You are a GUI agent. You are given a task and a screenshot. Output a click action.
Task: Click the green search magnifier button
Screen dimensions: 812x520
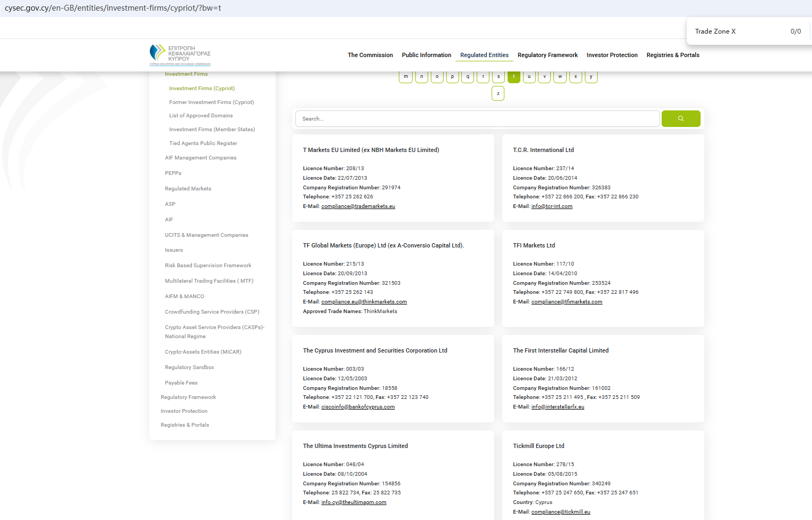click(680, 118)
